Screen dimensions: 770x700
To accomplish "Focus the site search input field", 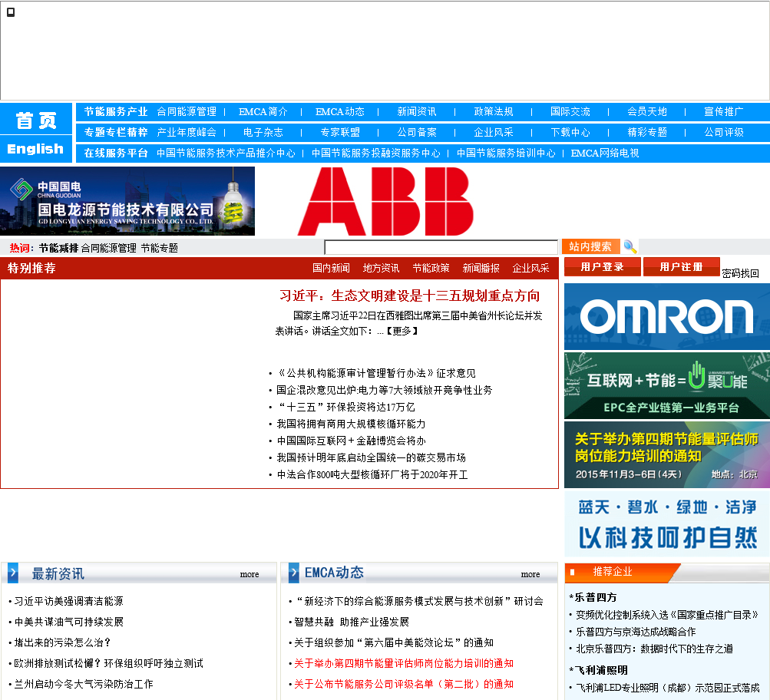I will 441,247.
